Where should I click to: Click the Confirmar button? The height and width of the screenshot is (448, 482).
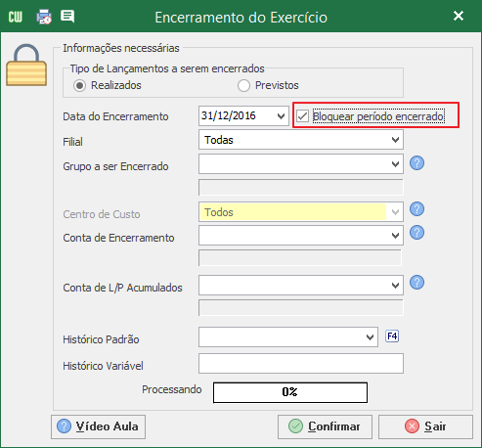tap(325, 426)
